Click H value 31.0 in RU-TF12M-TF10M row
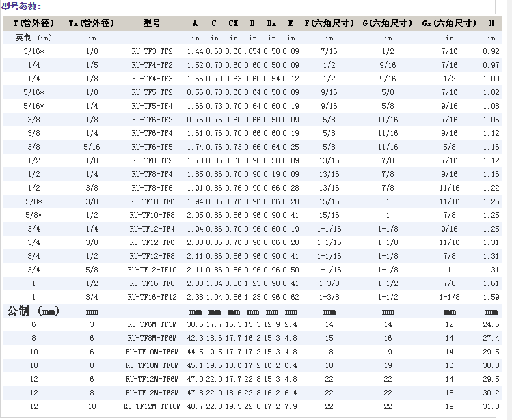This screenshot has height=420, width=512. click(491, 406)
